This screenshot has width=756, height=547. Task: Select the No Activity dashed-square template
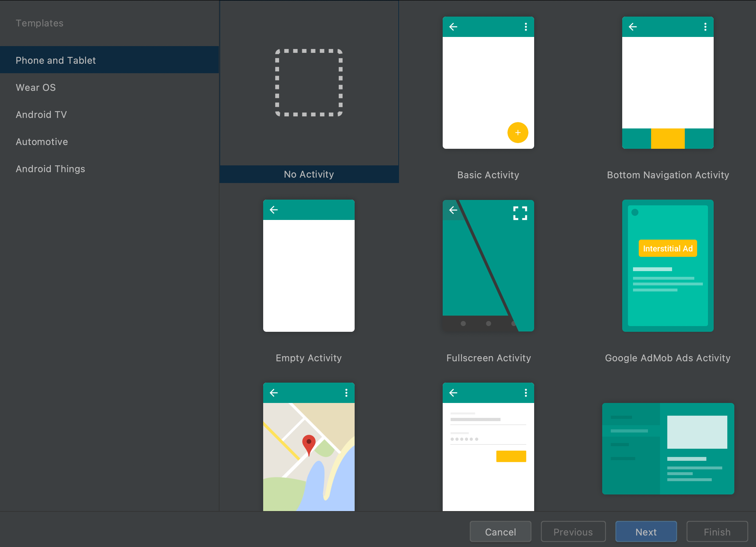pyautogui.click(x=309, y=83)
